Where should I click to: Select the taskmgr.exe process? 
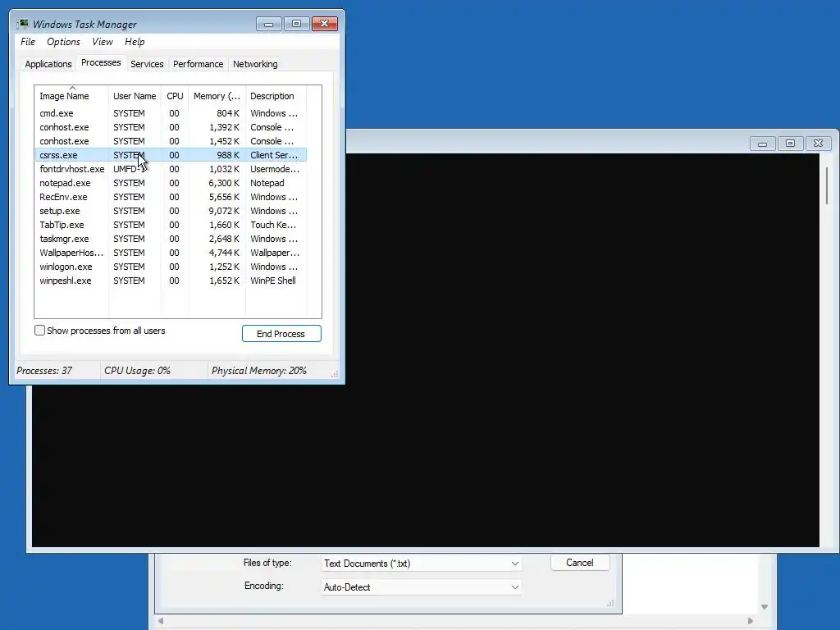click(171, 239)
